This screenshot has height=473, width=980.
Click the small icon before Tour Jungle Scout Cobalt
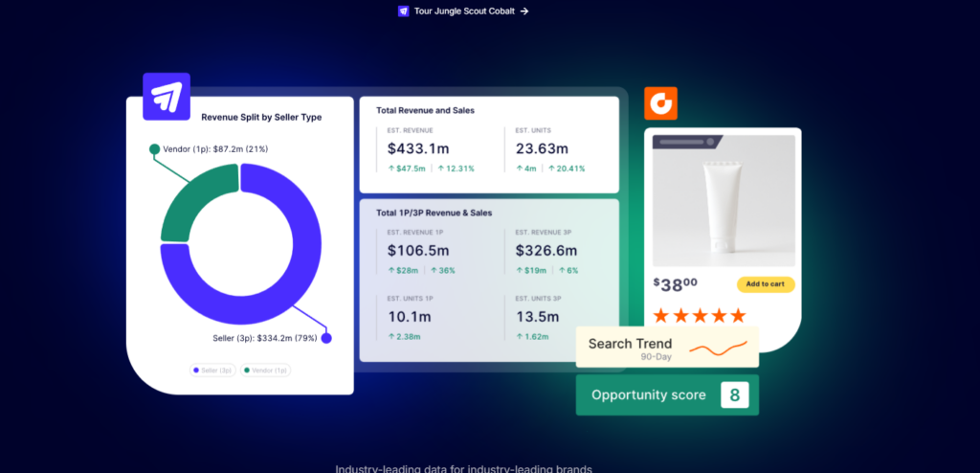pos(403,11)
